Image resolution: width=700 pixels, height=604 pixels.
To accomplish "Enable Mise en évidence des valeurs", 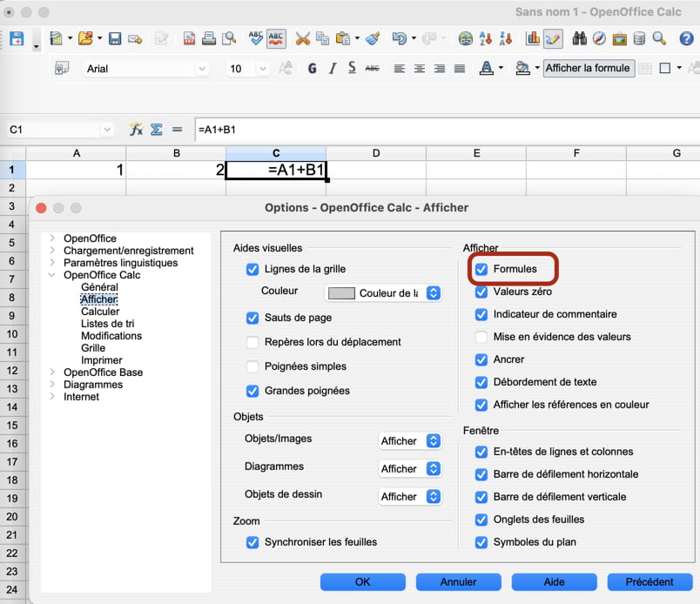I will 481,337.
